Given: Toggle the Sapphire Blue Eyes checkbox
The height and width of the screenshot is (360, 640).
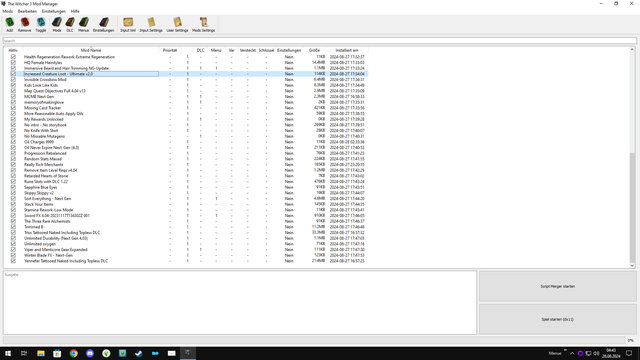Looking at the screenshot, I should tap(13, 187).
